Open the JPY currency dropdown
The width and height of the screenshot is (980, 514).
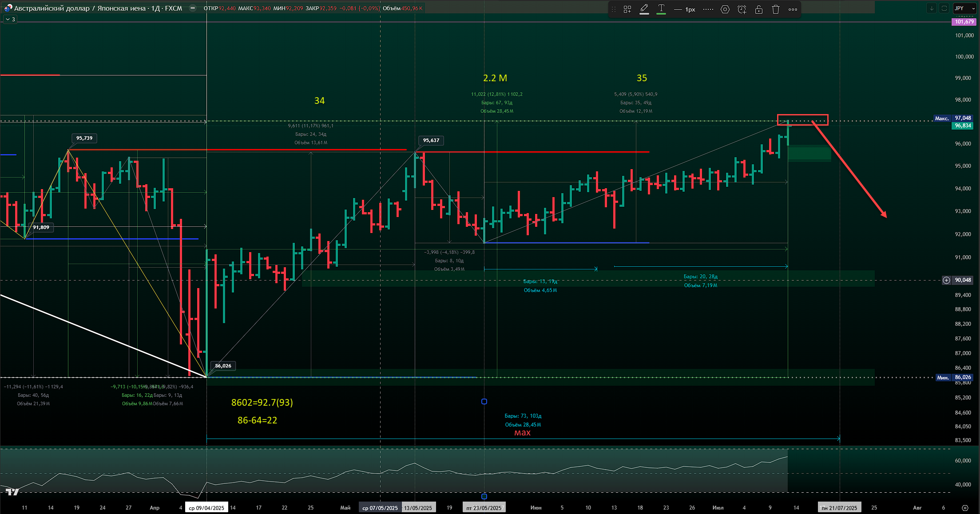pyautogui.click(x=964, y=8)
